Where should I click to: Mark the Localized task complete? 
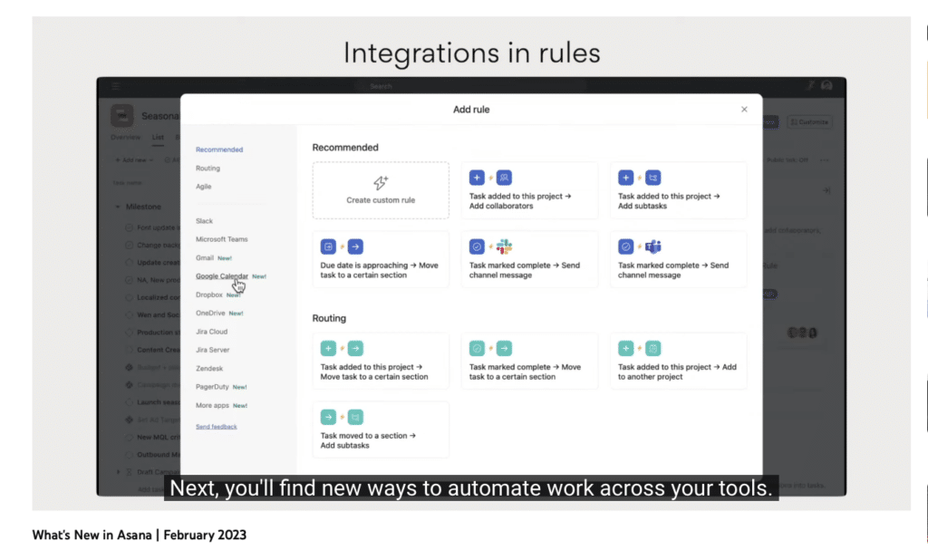(129, 298)
